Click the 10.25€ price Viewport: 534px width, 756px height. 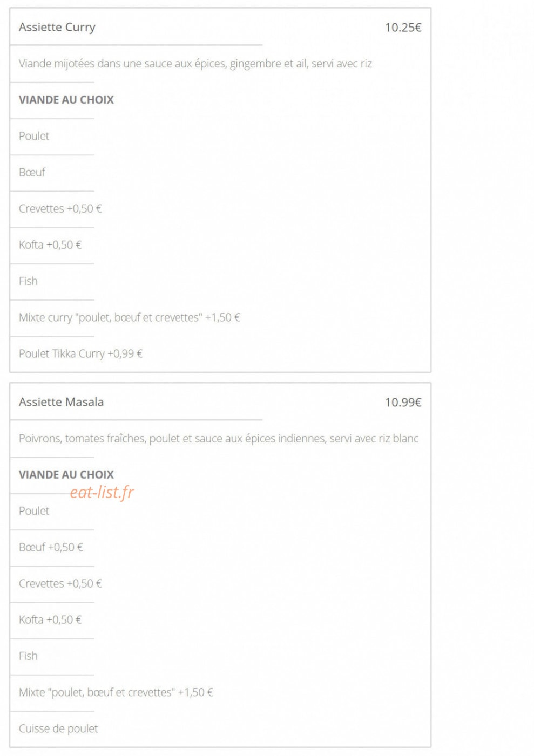coord(403,28)
